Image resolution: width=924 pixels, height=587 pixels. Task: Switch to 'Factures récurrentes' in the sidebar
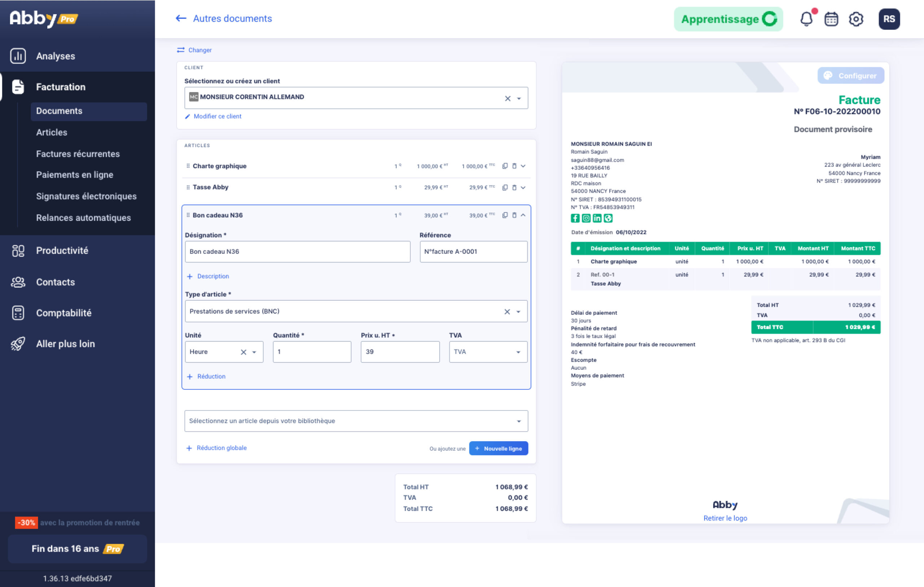point(78,153)
